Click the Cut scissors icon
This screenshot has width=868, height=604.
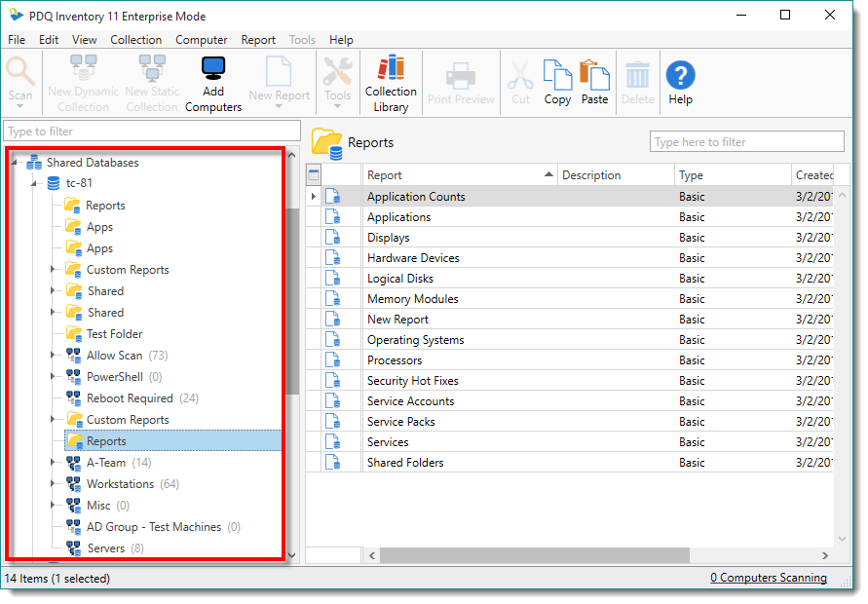pyautogui.click(x=520, y=75)
